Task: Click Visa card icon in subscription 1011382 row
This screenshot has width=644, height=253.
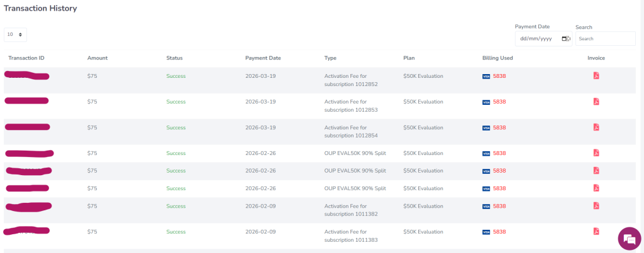Action: point(486,207)
